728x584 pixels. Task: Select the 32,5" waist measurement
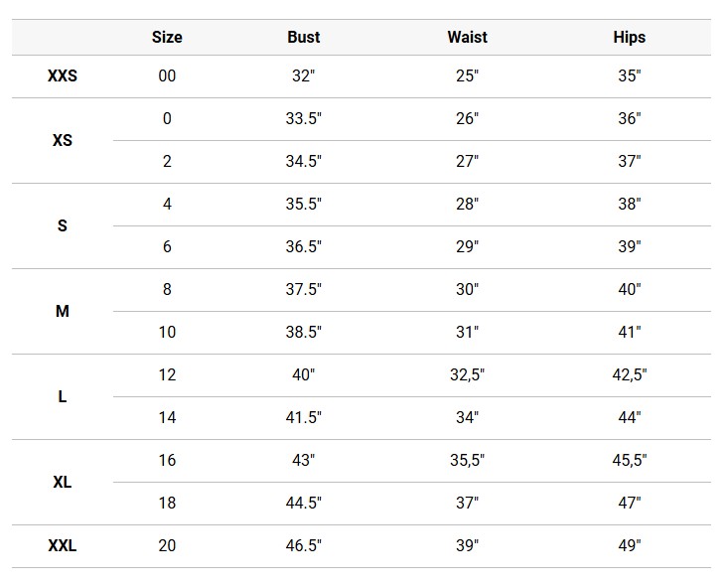(467, 374)
